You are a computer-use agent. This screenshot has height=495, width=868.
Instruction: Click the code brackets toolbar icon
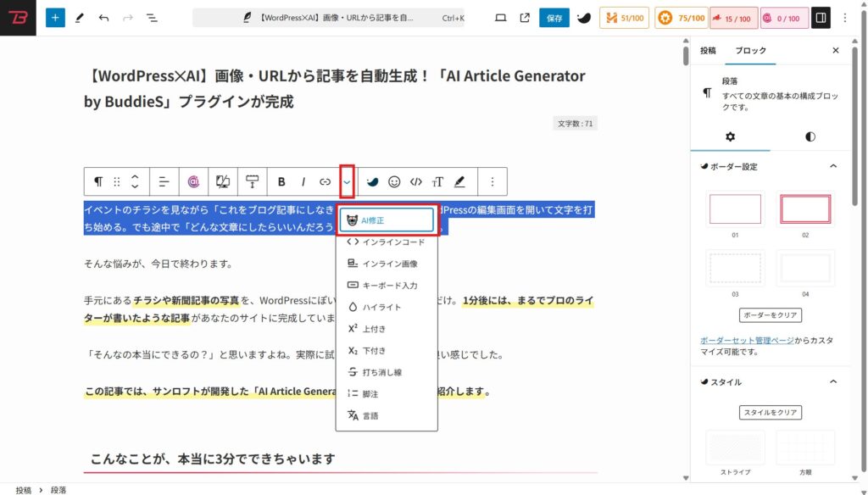(415, 181)
